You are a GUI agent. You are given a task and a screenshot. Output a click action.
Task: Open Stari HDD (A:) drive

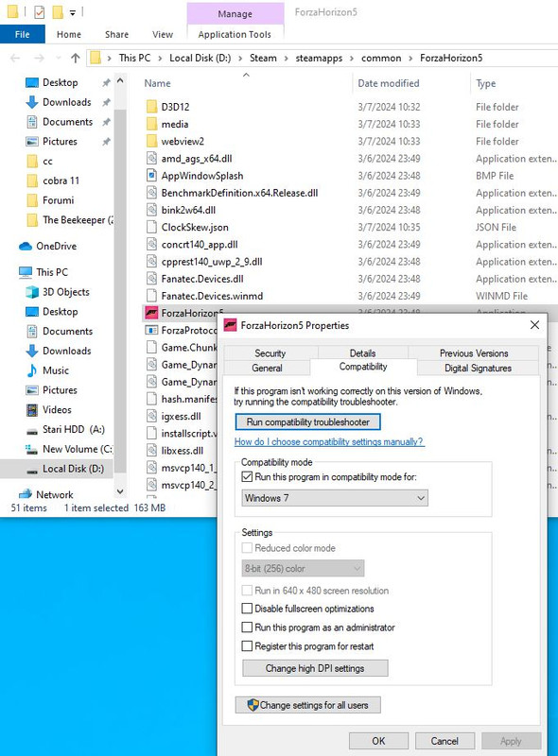(x=74, y=430)
